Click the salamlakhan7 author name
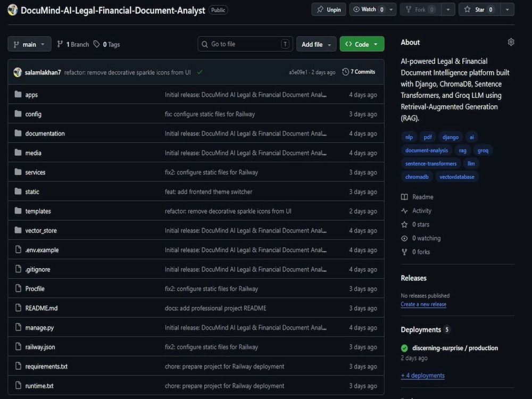The width and height of the screenshot is (532, 399). (x=43, y=72)
